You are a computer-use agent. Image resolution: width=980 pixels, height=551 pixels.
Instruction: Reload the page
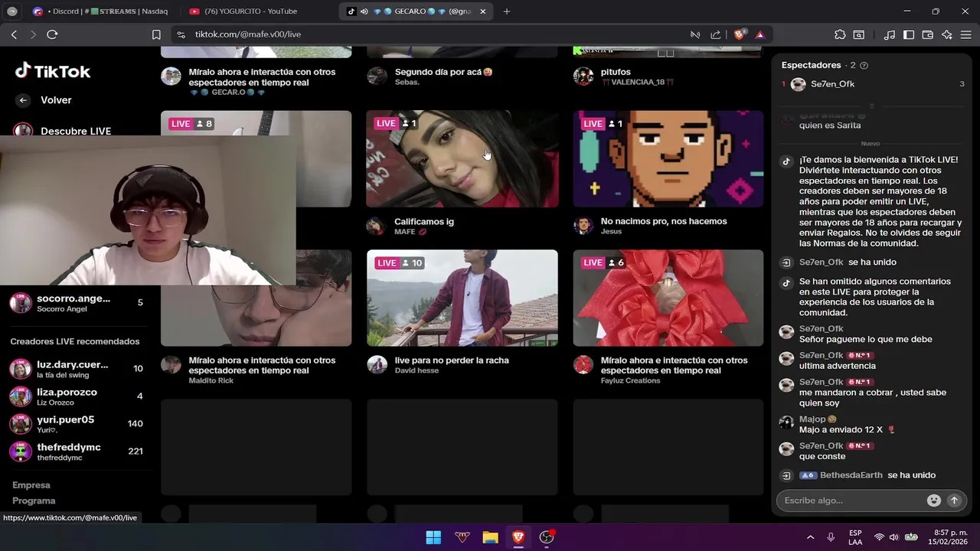pyautogui.click(x=52, y=34)
